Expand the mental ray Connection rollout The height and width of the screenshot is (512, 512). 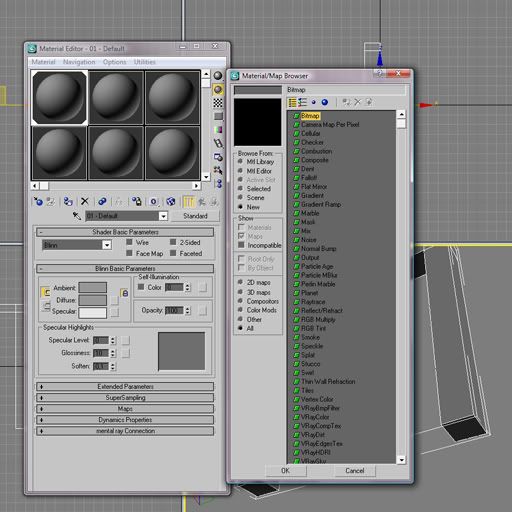(x=125, y=431)
